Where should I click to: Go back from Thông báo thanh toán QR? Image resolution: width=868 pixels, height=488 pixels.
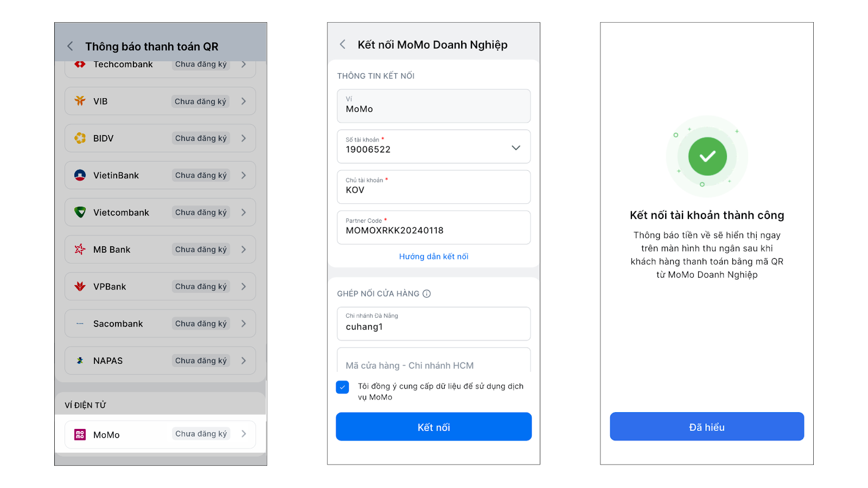click(70, 46)
